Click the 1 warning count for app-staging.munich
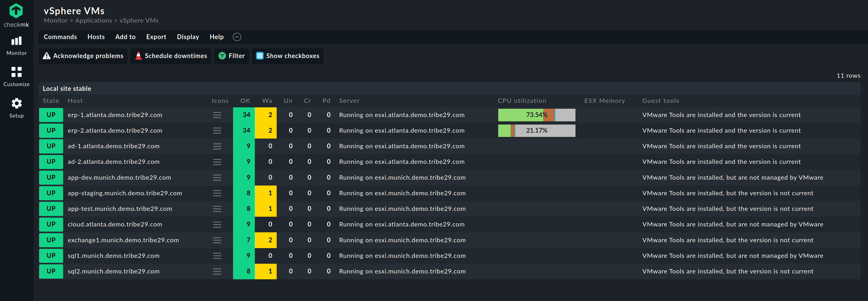Image resolution: width=868 pixels, height=301 pixels. click(266, 193)
